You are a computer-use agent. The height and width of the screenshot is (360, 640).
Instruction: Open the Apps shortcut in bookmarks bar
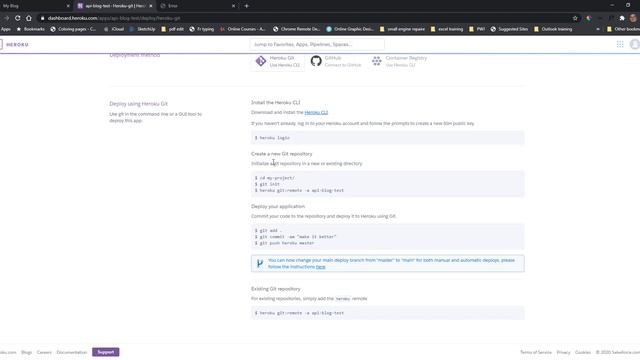[6, 29]
